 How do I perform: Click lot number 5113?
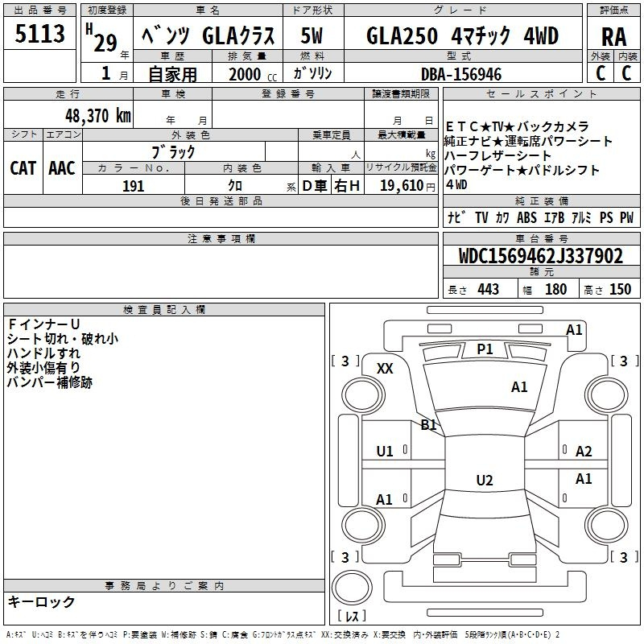click(40, 35)
